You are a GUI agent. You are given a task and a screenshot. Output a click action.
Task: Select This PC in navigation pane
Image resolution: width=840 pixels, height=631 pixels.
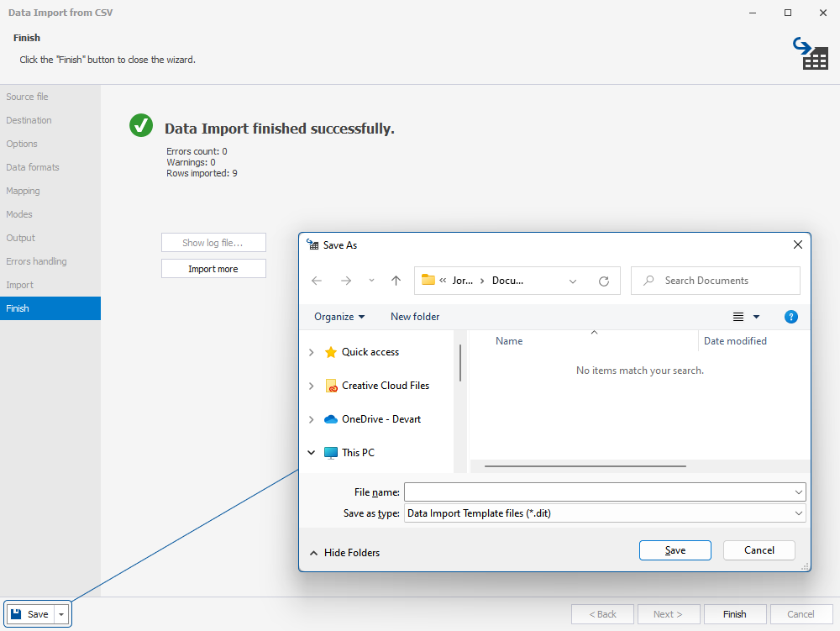pos(349,453)
